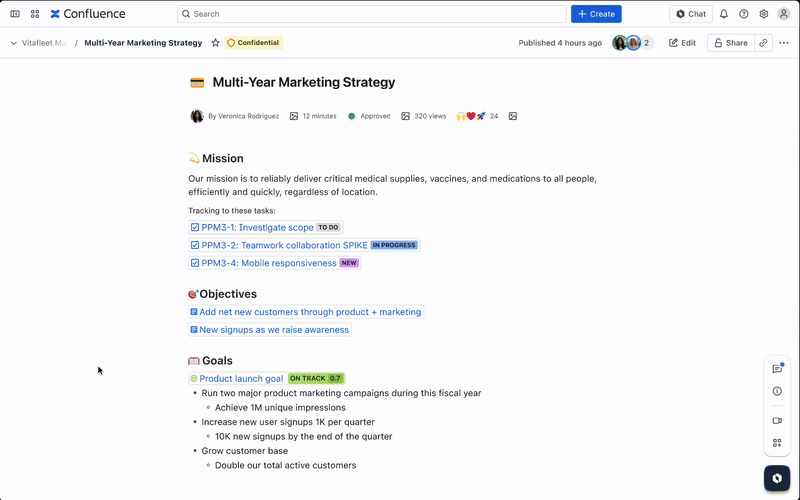Screen dimensions: 800x500
Task: Click the video recording icon
Action: click(x=777, y=420)
